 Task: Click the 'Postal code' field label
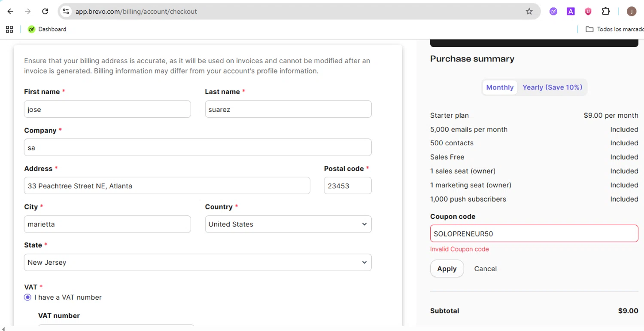click(x=344, y=169)
